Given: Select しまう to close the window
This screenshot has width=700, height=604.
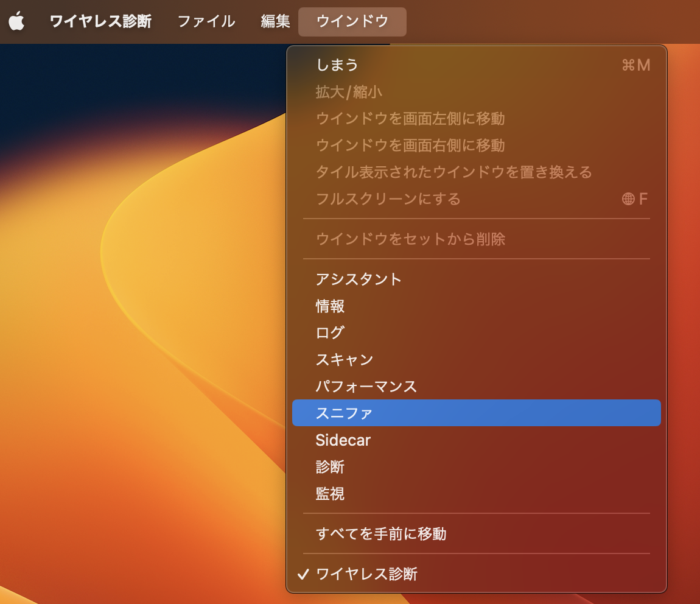Looking at the screenshot, I should [x=337, y=65].
